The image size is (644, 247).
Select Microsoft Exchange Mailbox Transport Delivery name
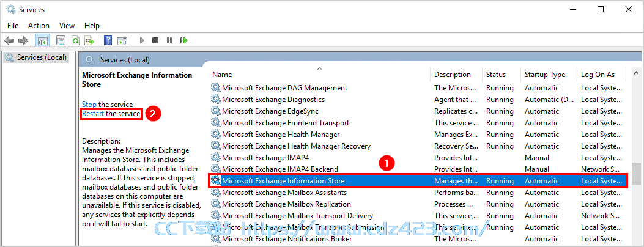tap(297, 216)
